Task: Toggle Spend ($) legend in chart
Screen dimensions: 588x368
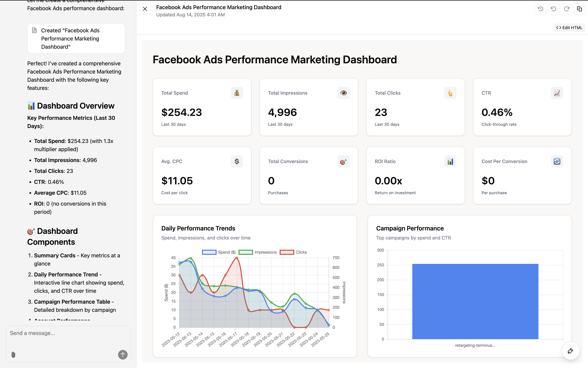Action: point(219,252)
